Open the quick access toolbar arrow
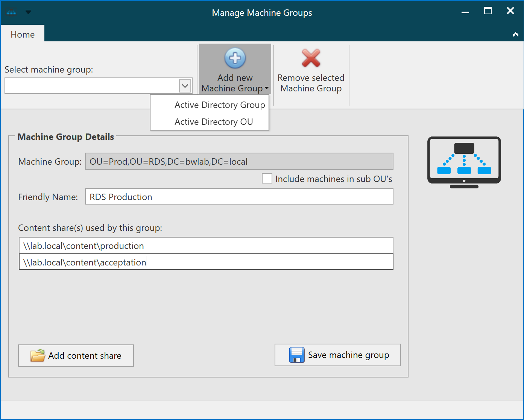The width and height of the screenshot is (524, 420). tap(28, 12)
